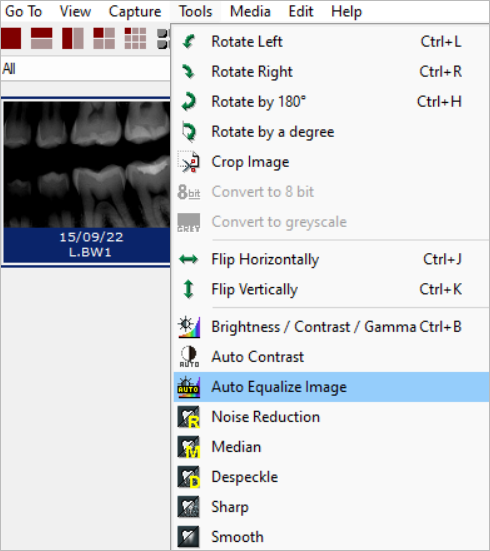Screen dimensions: 490x551
Task: Click the Rotate Left green arrow icon
Action: point(189,42)
